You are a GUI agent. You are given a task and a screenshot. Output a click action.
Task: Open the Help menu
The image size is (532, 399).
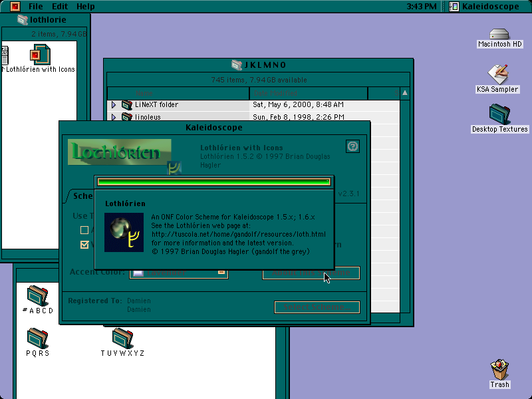pos(86,7)
